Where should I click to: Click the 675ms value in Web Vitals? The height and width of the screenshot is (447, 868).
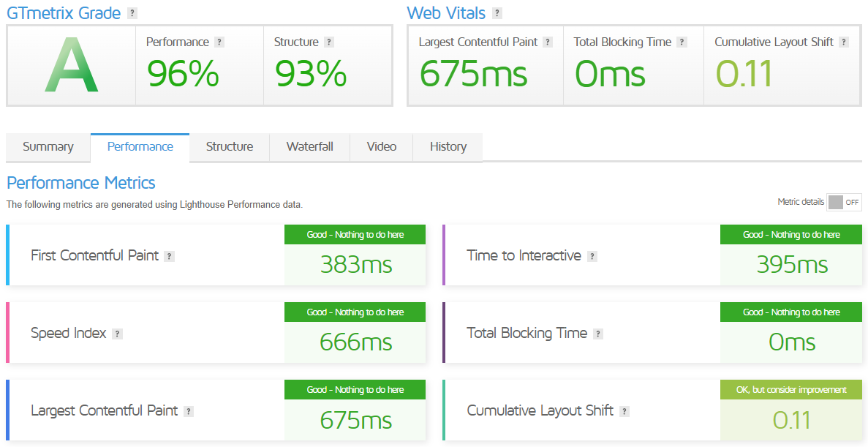pos(473,74)
